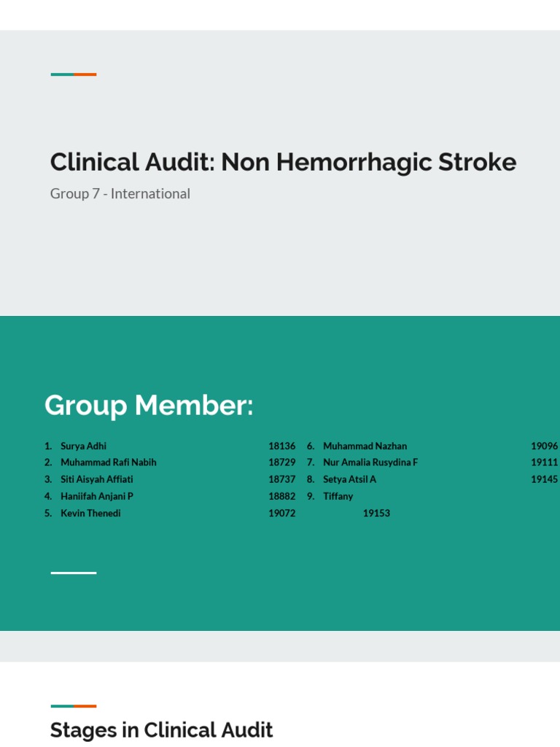
Task: Click the number 19072
Action: pyautogui.click(x=281, y=514)
